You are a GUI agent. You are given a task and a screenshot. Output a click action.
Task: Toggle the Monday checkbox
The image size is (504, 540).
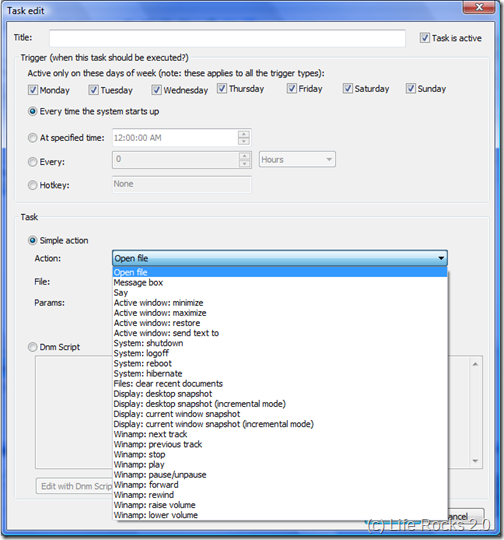coord(33,90)
